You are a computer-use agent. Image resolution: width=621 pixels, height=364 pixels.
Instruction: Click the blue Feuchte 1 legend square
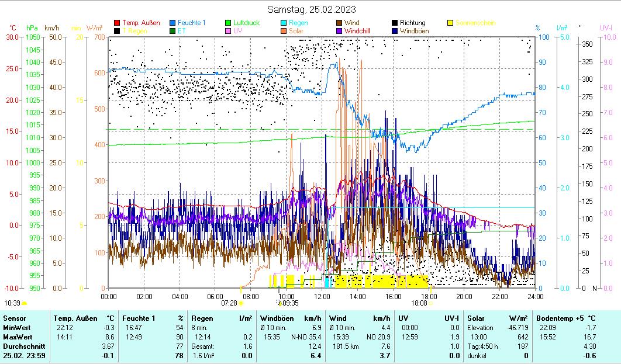tap(173, 23)
